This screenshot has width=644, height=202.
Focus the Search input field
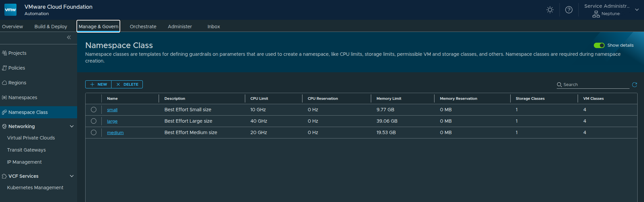click(596, 85)
